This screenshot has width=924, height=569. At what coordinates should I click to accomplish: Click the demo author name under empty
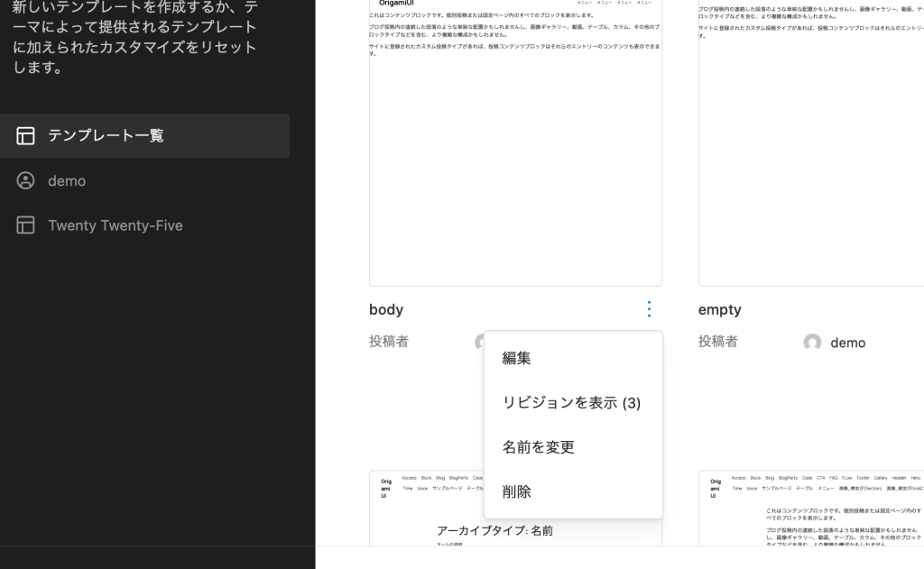tap(847, 343)
